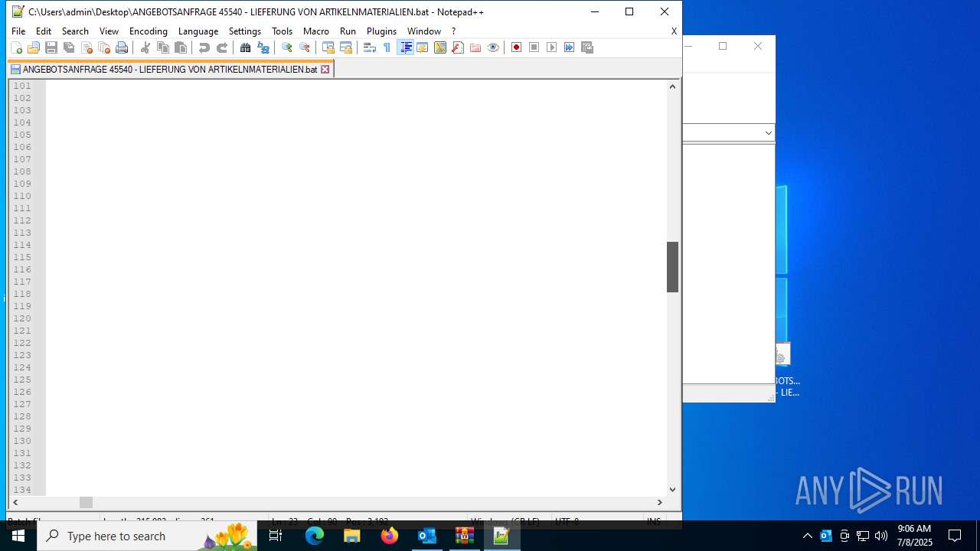Close the current document via toolbar icon
This screenshot has height=551, width=980.
[x=87, y=47]
